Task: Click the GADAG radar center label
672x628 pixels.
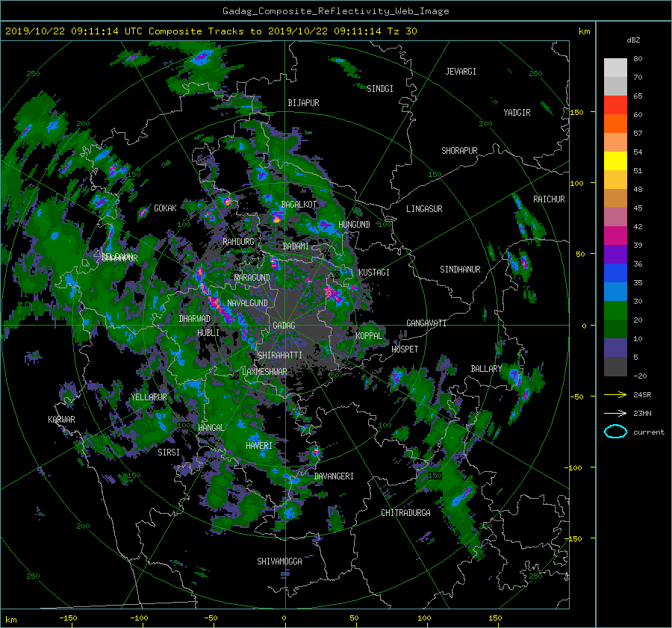Action: (284, 326)
